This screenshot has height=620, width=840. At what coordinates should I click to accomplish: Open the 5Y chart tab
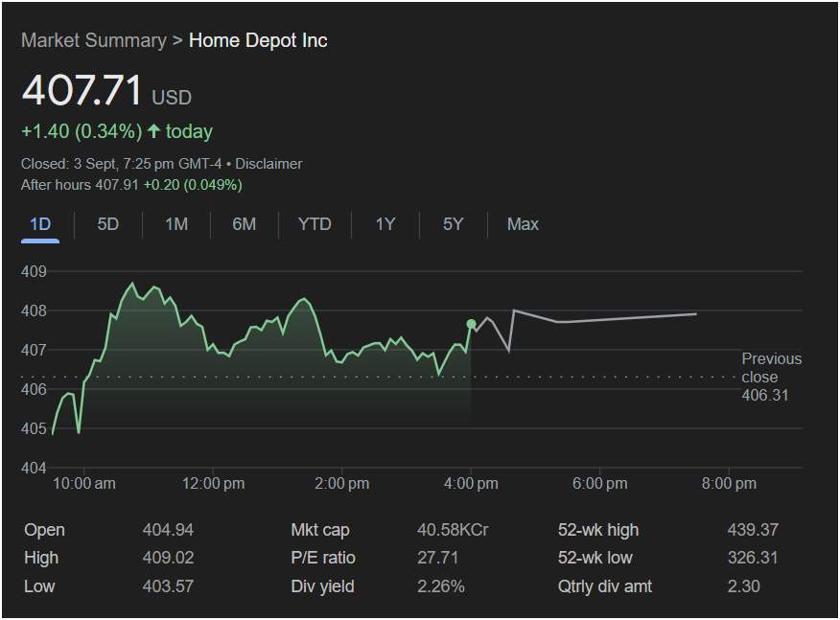(454, 224)
